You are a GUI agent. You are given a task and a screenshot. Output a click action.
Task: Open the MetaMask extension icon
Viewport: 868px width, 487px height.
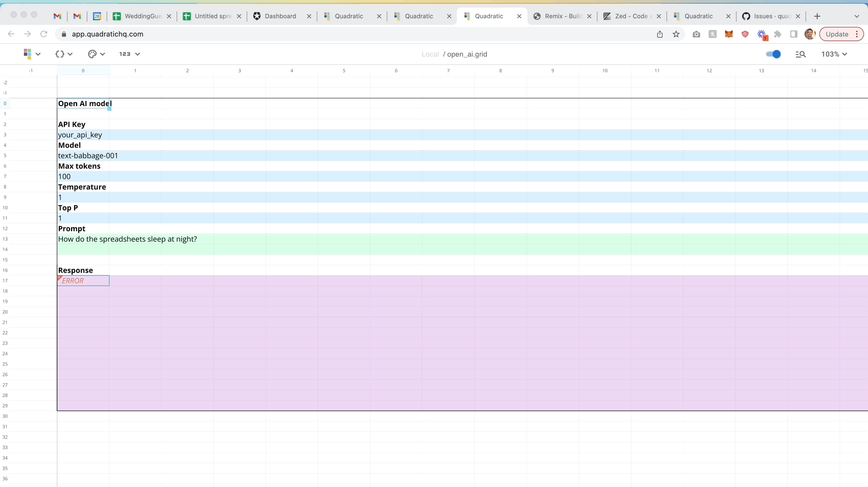[728, 34]
